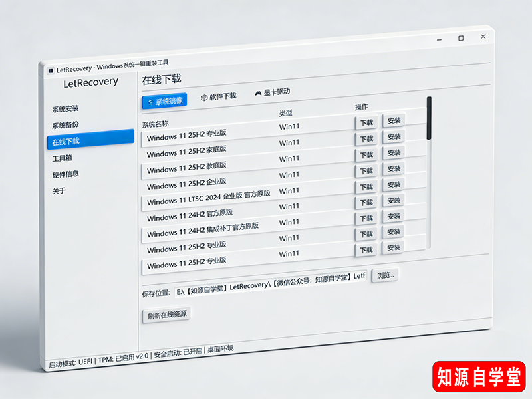
Task: Click 安装 for Windows 11 25H2 家庭版
Action: 394,137
